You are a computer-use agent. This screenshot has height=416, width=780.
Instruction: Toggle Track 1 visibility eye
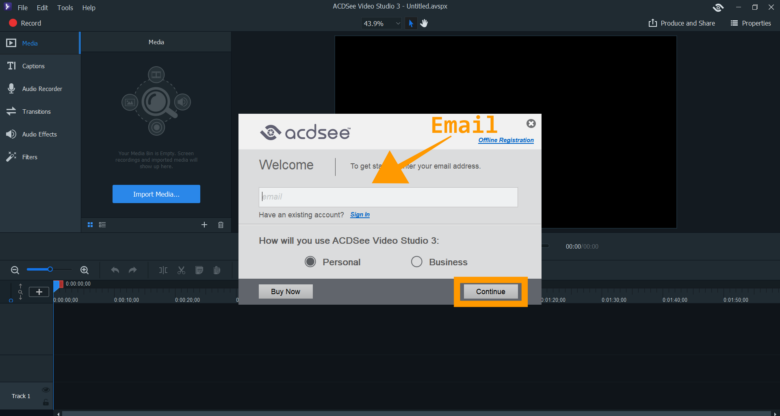46,390
